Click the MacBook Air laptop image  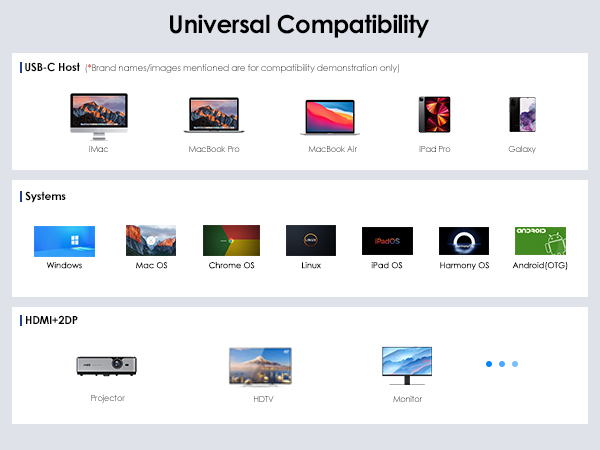(x=333, y=117)
